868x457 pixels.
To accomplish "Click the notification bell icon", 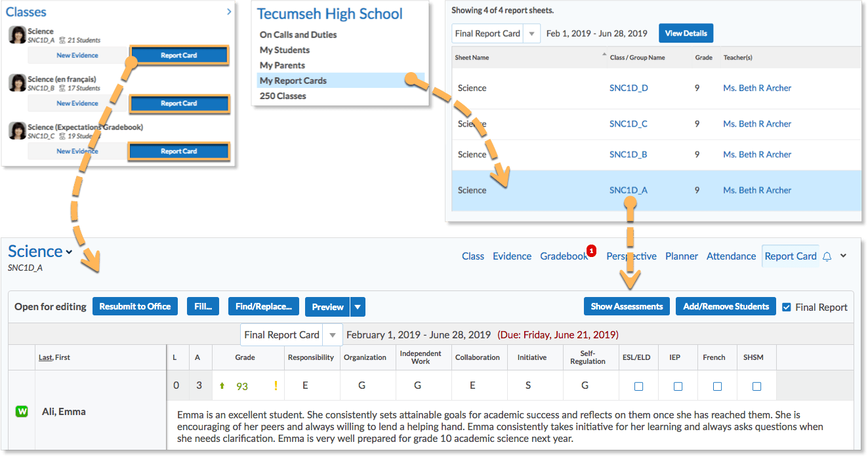I will (x=827, y=256).
